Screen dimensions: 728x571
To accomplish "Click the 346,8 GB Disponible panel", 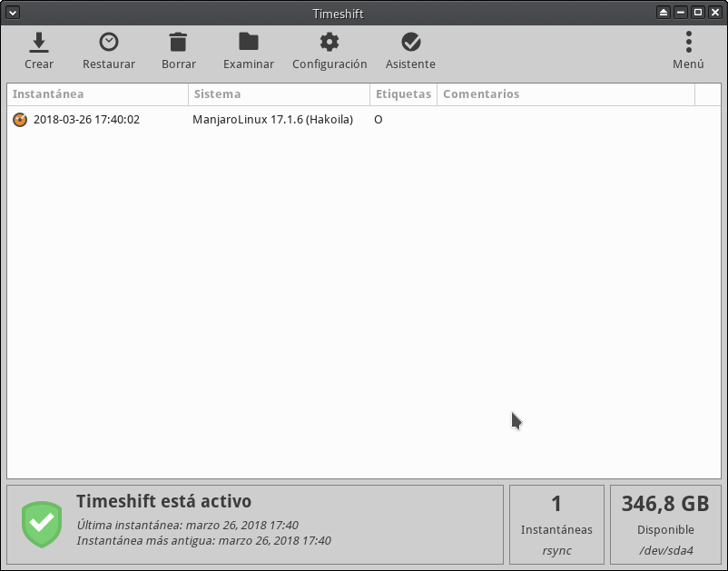I will (x=665, y=524).
